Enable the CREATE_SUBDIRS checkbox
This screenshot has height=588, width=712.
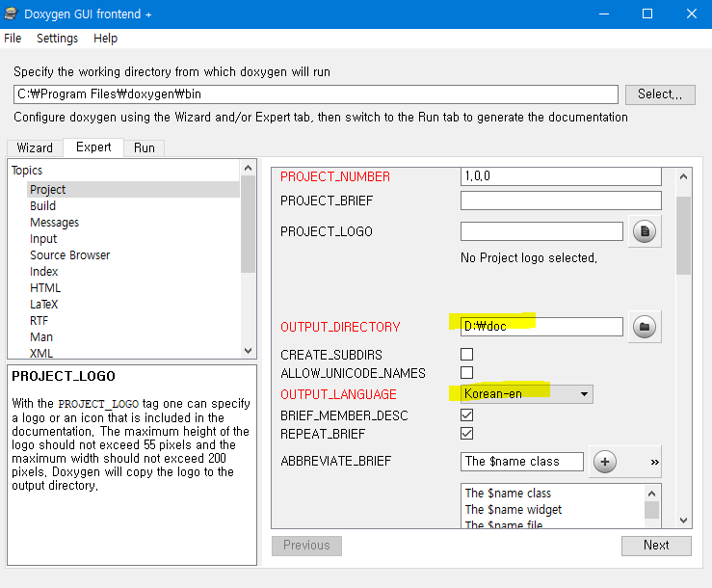(466, 354)
